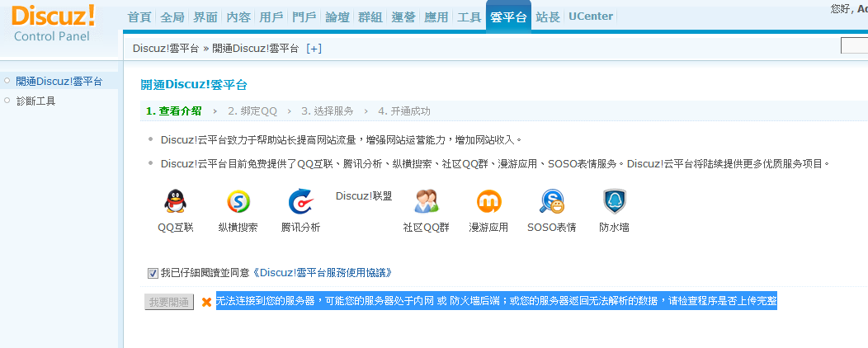The height and width of the screenshot is (348, 868).
Task: Open the 首頁 top menu
Action: [139, 17]
